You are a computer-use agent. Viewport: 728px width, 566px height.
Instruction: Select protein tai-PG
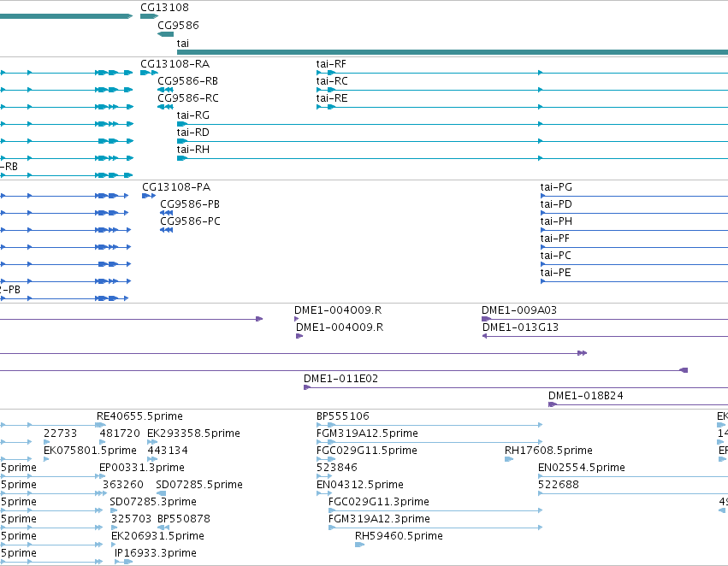click(x=556, y=187)
